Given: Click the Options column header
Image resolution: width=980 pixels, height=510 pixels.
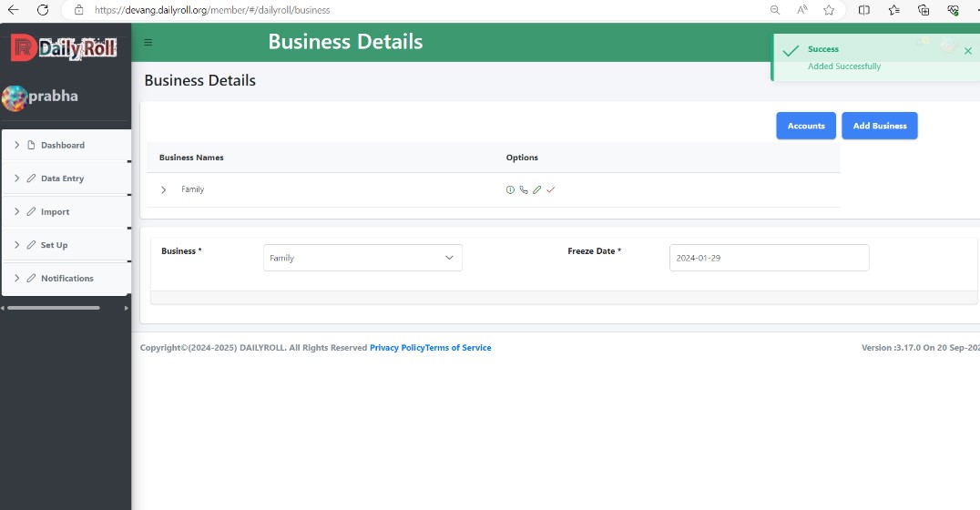Looking at the screenshot, I should pos(522,158).
